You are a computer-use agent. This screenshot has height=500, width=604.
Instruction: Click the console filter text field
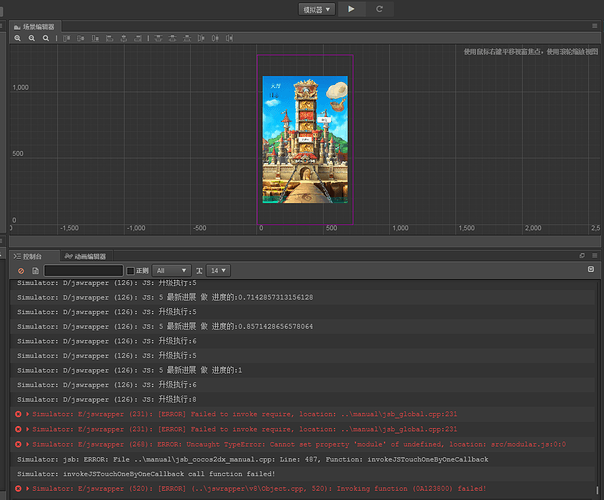coord(83,270)
